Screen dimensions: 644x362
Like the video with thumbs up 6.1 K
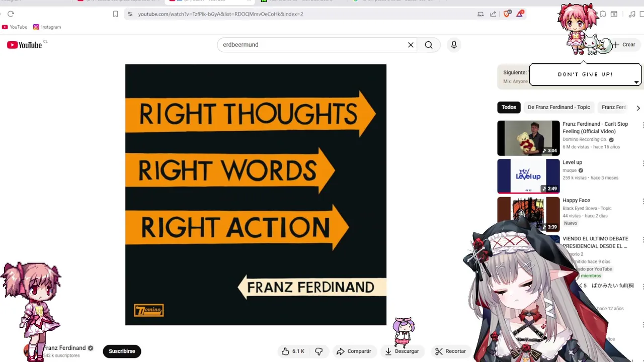point(293,351)
